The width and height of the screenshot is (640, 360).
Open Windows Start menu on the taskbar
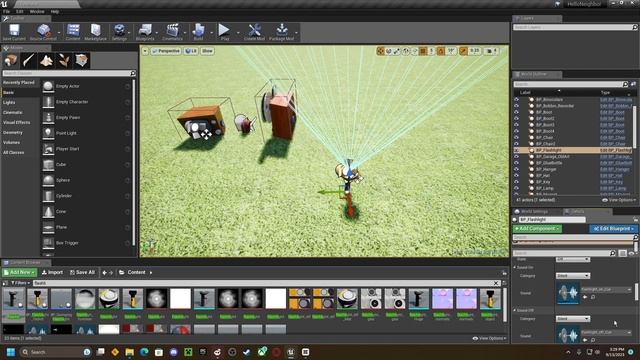[11, 352]
